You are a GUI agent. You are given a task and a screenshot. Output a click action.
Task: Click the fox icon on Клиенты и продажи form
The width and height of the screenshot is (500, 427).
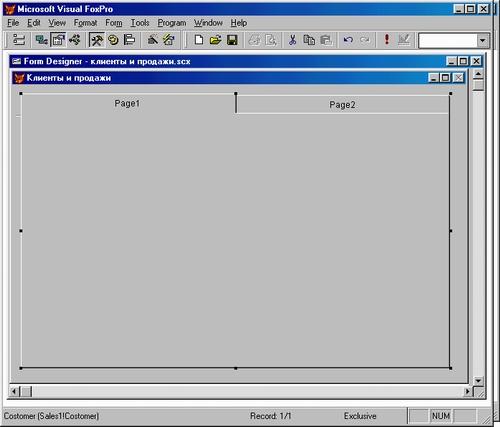tap(19, 78)
